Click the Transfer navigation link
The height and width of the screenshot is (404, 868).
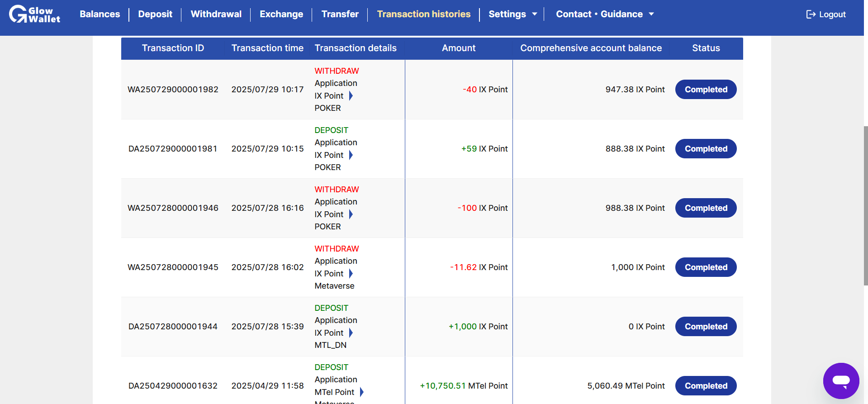coord(340,14)
